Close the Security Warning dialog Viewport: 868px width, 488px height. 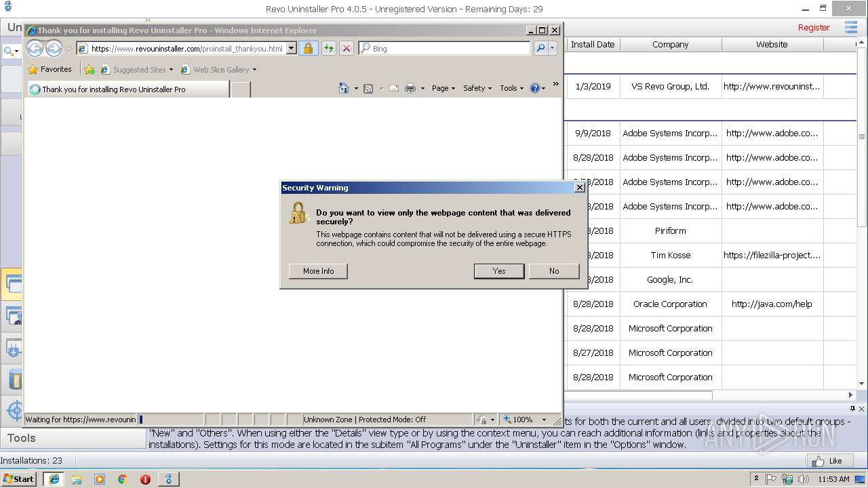coord(579,188)
